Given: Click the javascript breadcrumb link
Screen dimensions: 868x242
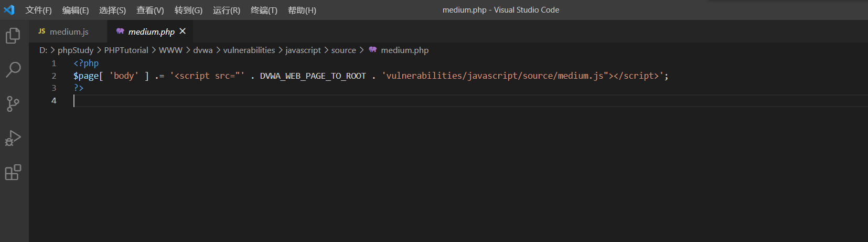Looking at the screenshot, I should click(x=303, y=50).
